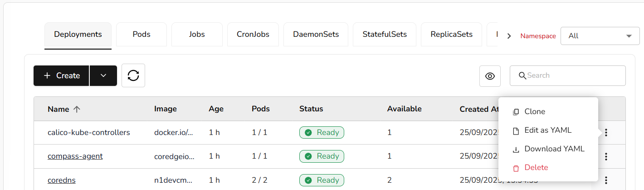The image size is (644, 190).
Task: Click the Edit as YAML file icon
Action: coord(516,130)
